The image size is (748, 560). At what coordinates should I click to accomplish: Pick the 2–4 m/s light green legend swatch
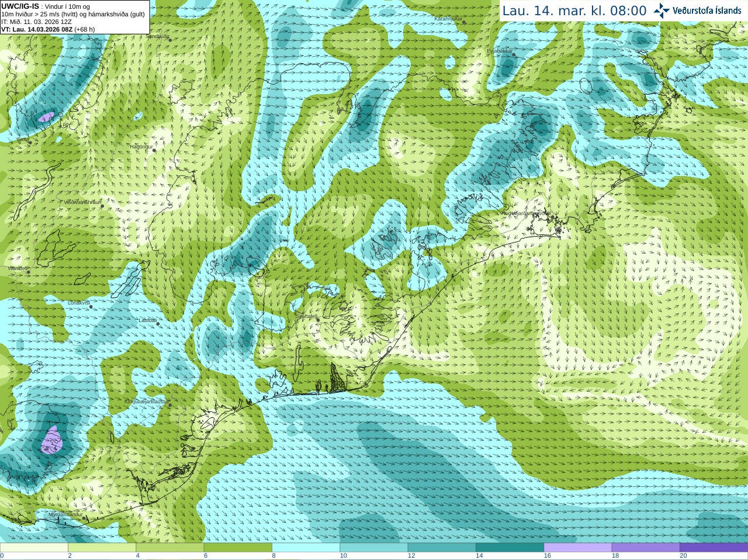pyautogui.click(x=102, y=548)
